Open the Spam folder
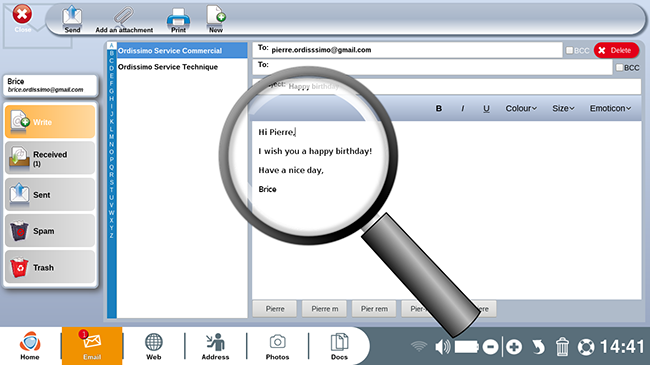Image resolution: width=650 pixels, height=365 pixels. [x=50, y=231]
